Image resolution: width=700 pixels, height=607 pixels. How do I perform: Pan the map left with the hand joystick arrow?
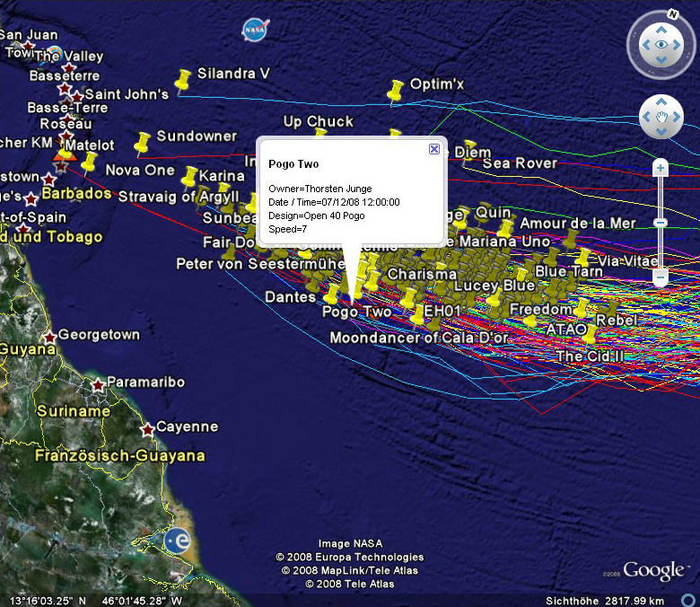coord(647,118)
